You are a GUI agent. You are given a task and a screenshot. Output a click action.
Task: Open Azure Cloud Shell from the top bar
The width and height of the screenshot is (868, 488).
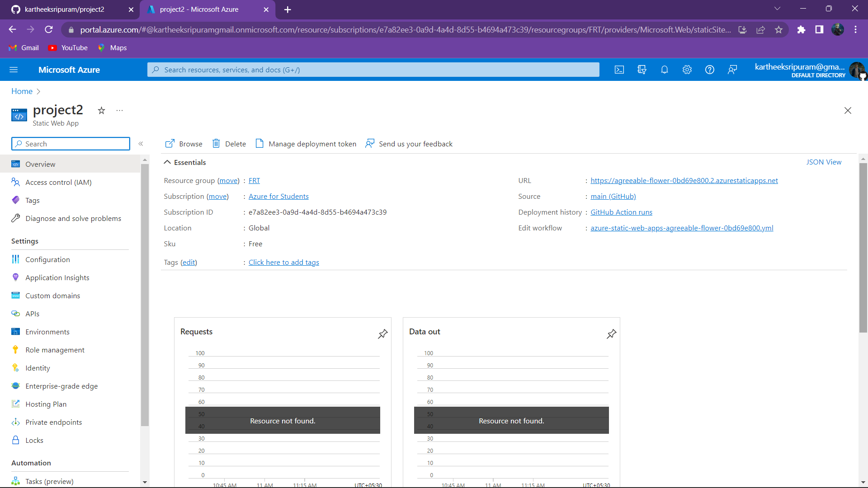(x=619, y=70)
